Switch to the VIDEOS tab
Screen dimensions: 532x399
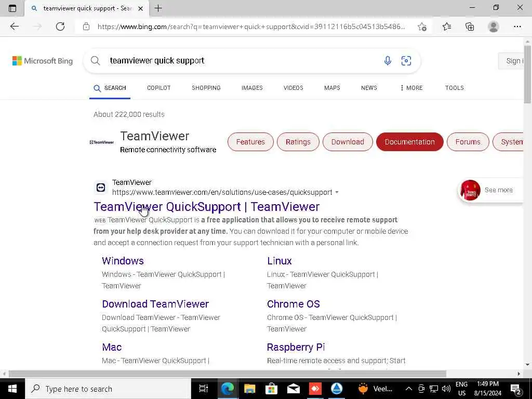point(294,88)
